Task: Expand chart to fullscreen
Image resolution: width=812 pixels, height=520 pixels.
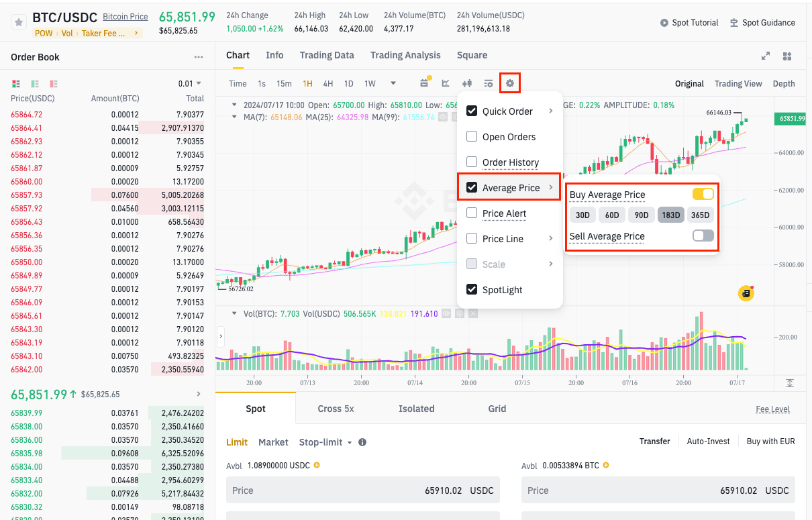Action: tap(766, 56)
